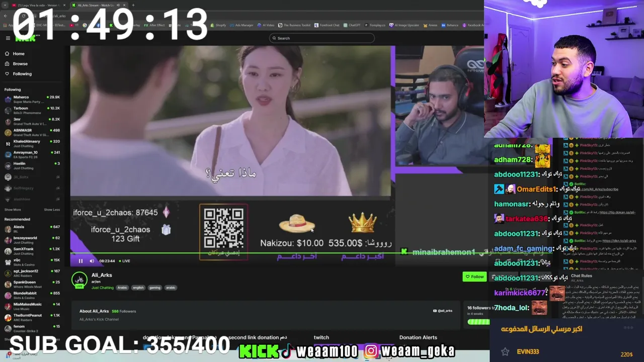Select the capitalized Arabic tag
This screenshot has height=362, width=644.
(122, 288)
